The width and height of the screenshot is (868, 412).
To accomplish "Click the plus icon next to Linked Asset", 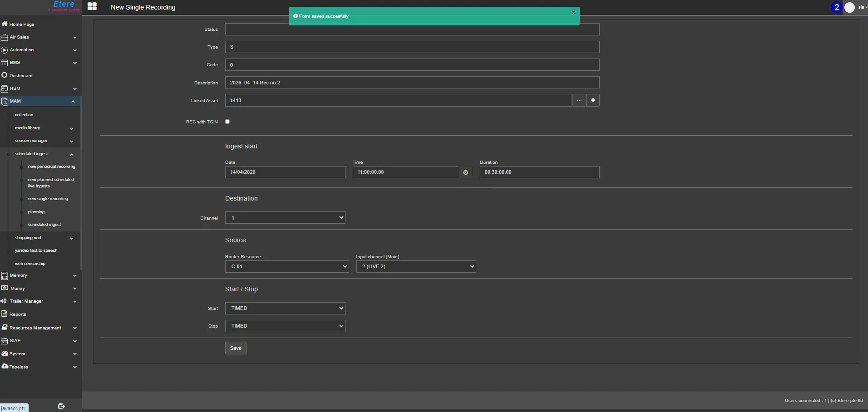I will (x=593, y=100).
